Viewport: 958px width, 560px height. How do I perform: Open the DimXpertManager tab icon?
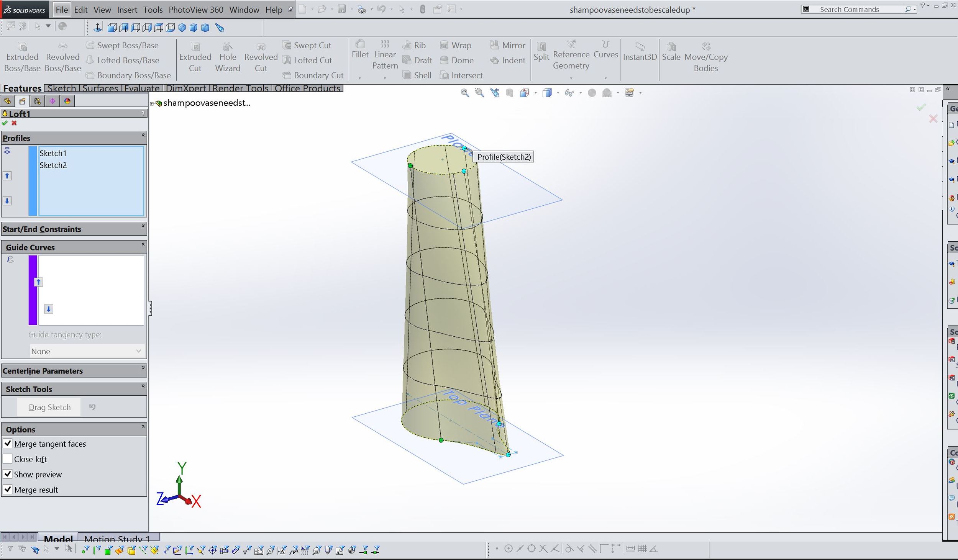(52, 101)
